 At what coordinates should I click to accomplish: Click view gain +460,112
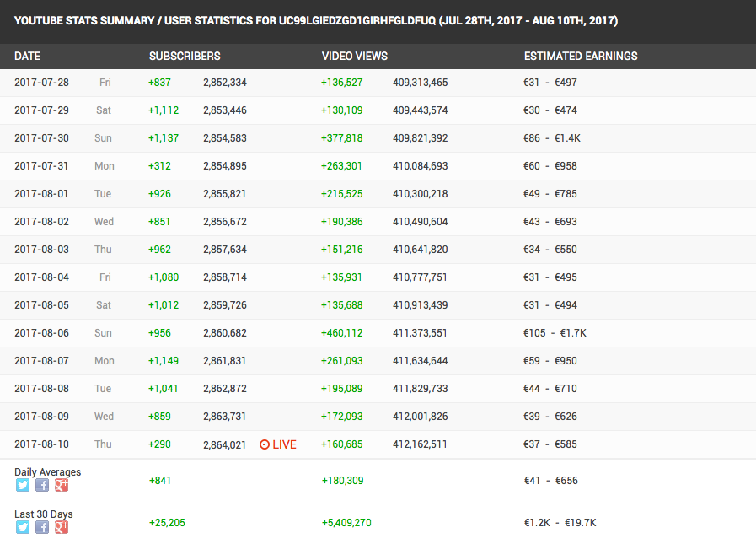coord(342,333)
